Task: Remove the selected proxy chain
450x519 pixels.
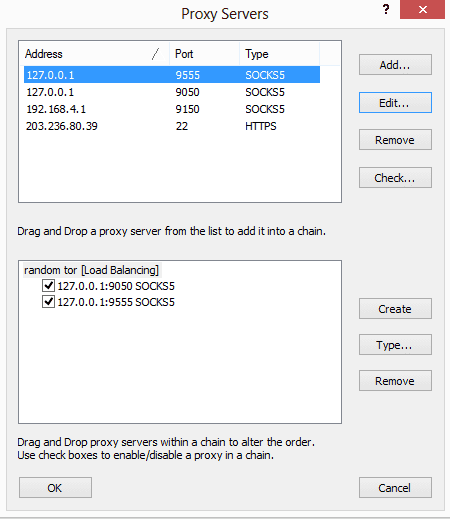Action: pyautogui.click(x=395, y=381)
